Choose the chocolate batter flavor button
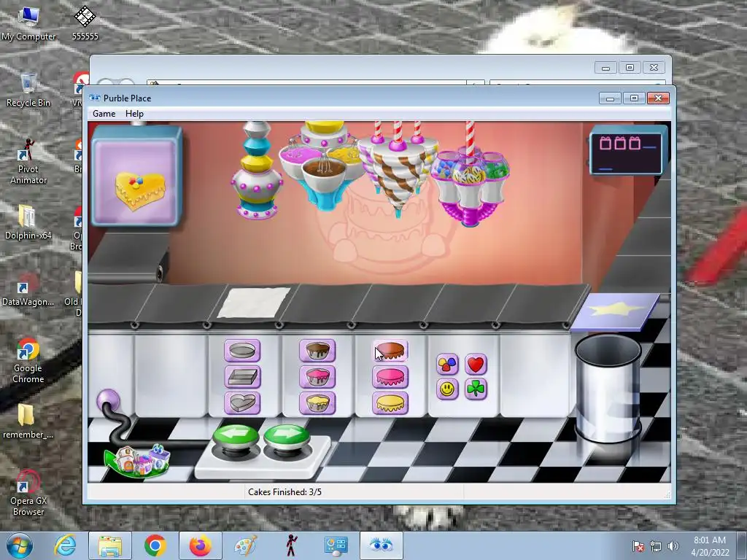 tap(317, 351)
